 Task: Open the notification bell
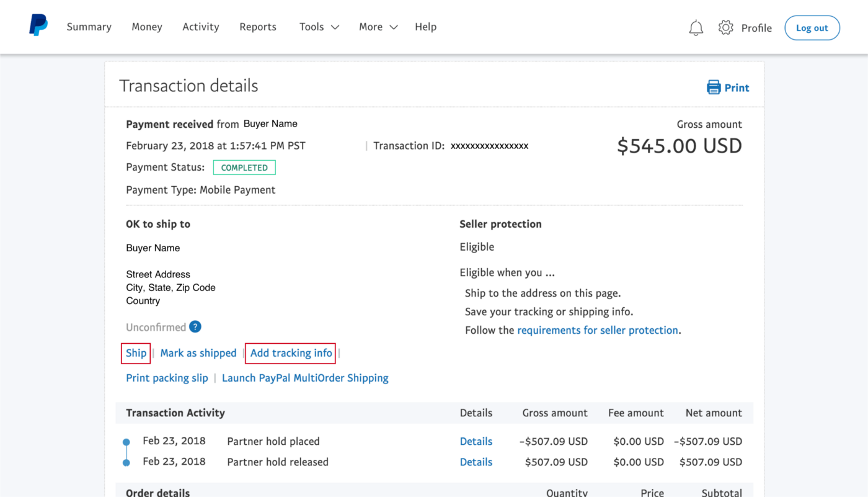696,27
